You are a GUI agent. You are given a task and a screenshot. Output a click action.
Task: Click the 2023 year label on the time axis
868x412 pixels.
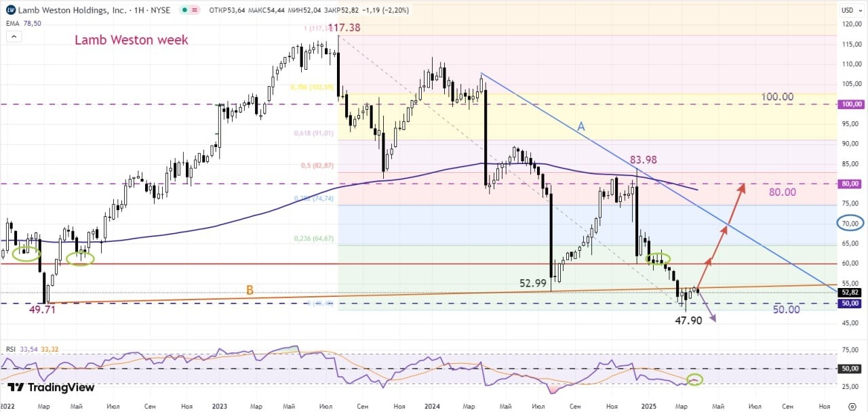click(218, 405)
